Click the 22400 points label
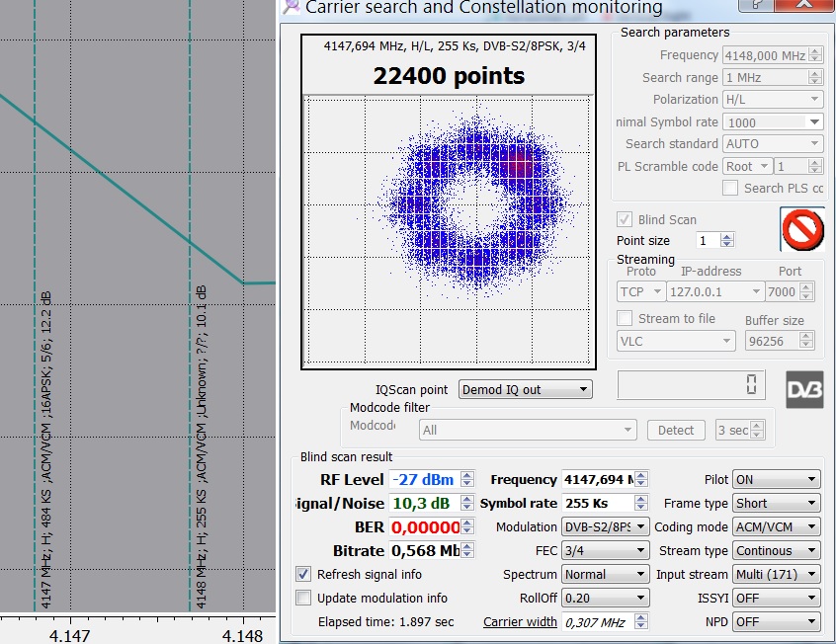The height and width of the screenshot is (644, 836). pyautogui.click(x=449, y=76)
